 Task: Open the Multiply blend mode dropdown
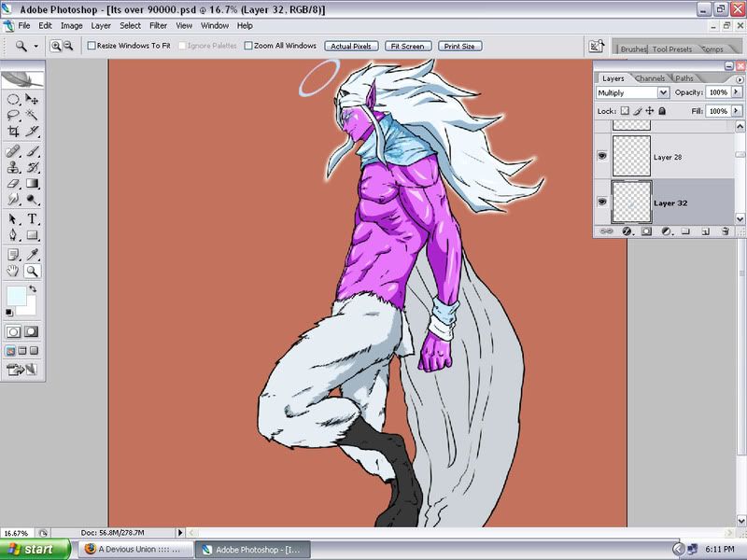pos(663,92)
